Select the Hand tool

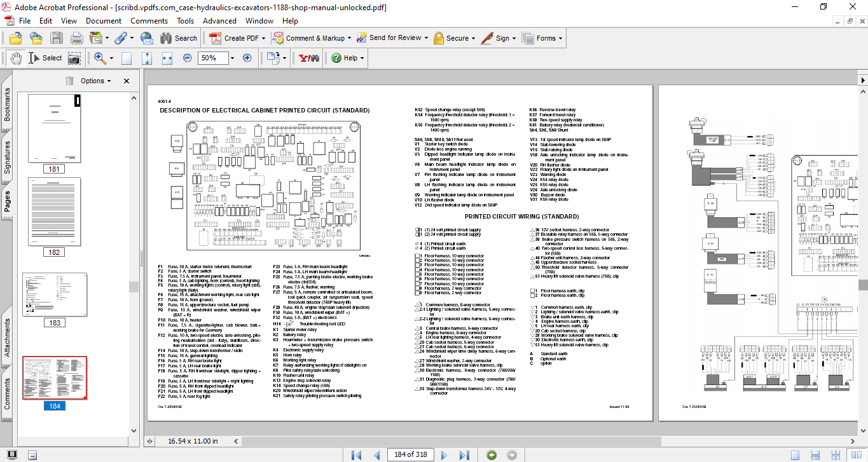pyautogui.click(x=17, y=58)
